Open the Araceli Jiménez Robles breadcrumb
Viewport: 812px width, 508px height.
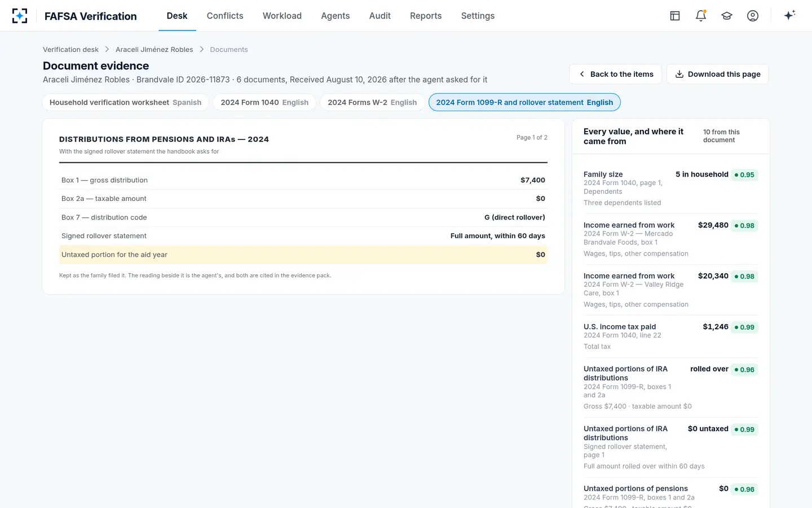tap(154, 50)
